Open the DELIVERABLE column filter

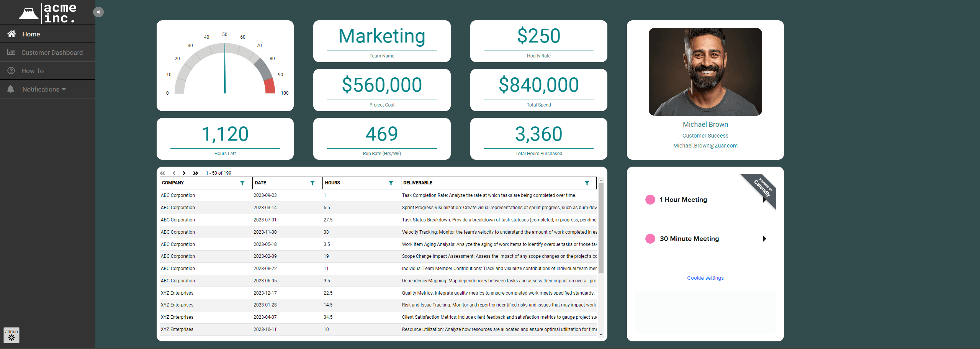pyautogui.click(x=587, y=183)
